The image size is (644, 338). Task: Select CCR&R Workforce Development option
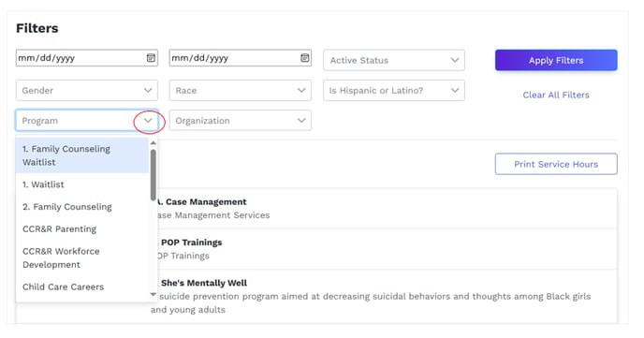(x=82, y=257)
